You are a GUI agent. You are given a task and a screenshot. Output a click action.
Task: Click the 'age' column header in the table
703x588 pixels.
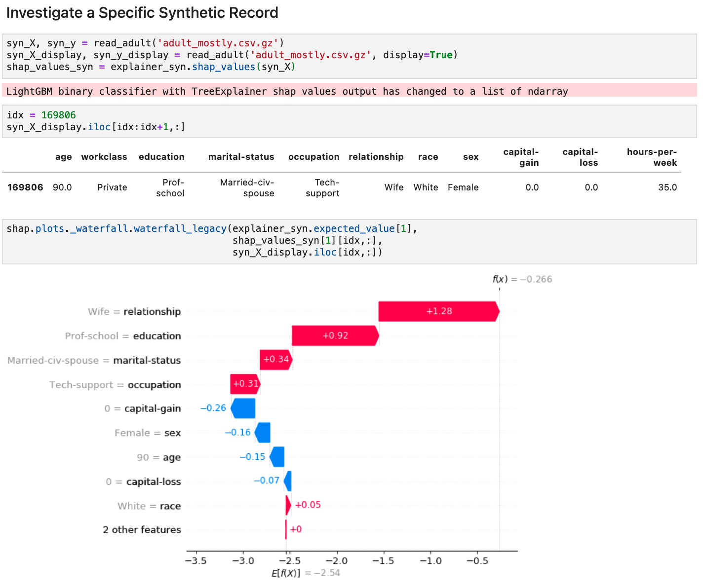tap(64, 157)
